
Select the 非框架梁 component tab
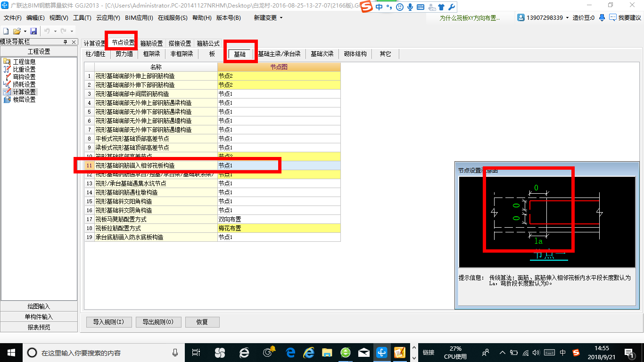tap(182, 54)
